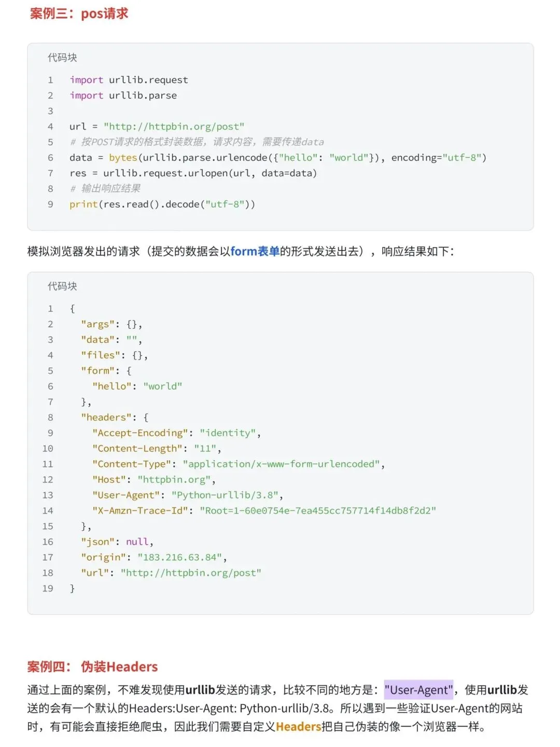560x747 pixels.
Task: Click the "Content-Type" header line
Action: 239,464
